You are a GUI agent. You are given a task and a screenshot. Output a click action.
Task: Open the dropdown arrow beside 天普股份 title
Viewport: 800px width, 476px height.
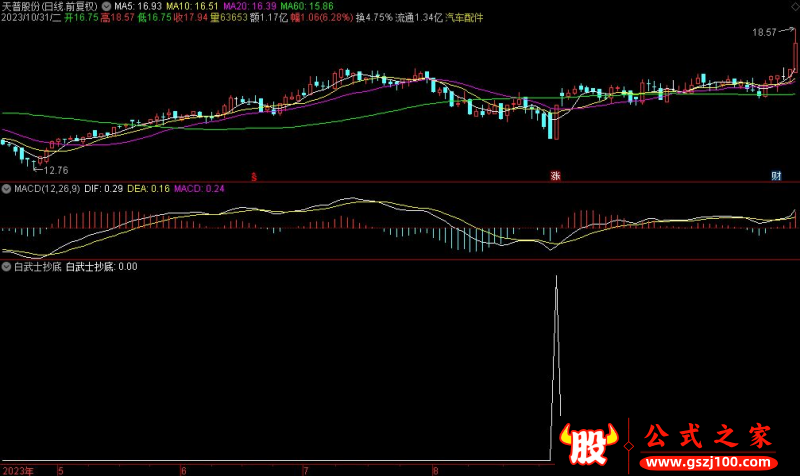pyautogui.click(x=106, y=6)
